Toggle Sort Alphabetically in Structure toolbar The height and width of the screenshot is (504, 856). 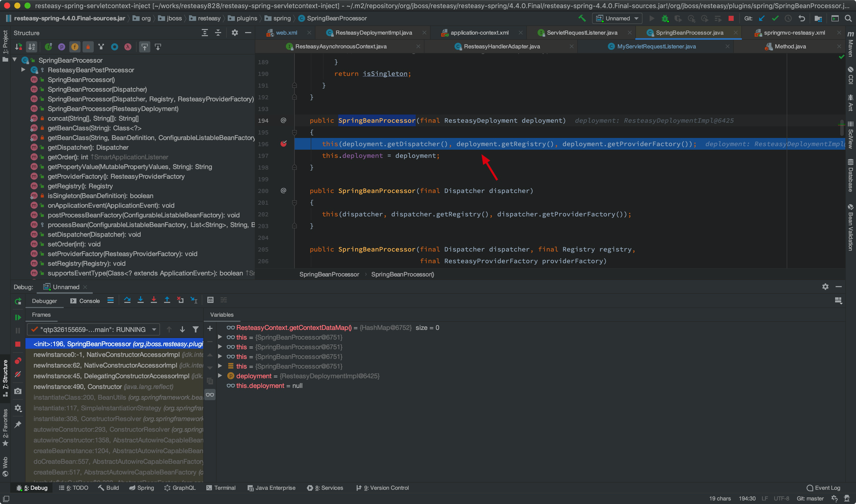[x=32, y=47]
